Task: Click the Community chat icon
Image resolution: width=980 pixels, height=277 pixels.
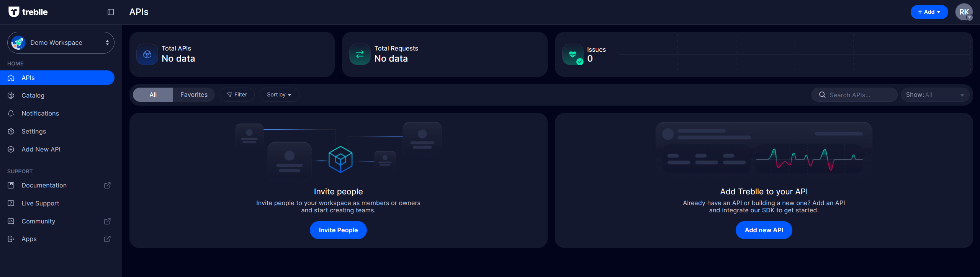Action: 11,221
